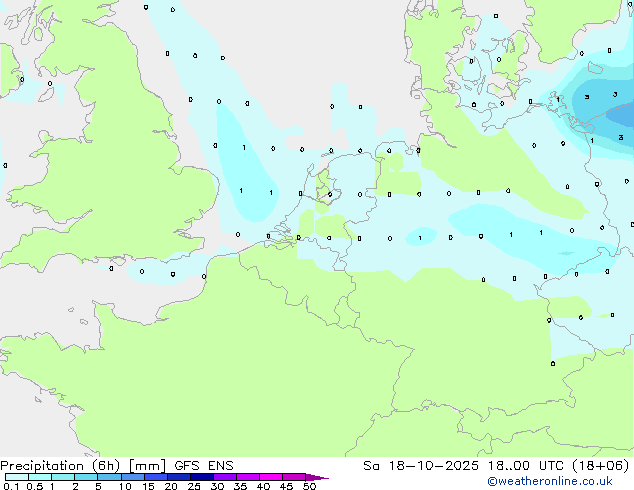Image resolution: width=634 pixels, height=490 pixels.
Task: Click the '25' legend scale value
Action: click(194, 486)
